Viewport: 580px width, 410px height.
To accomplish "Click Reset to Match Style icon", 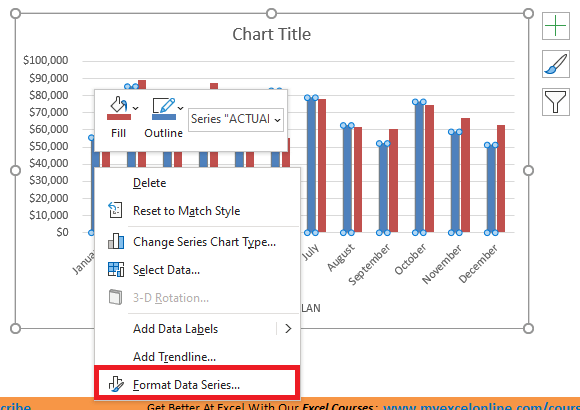I will 115,210.
